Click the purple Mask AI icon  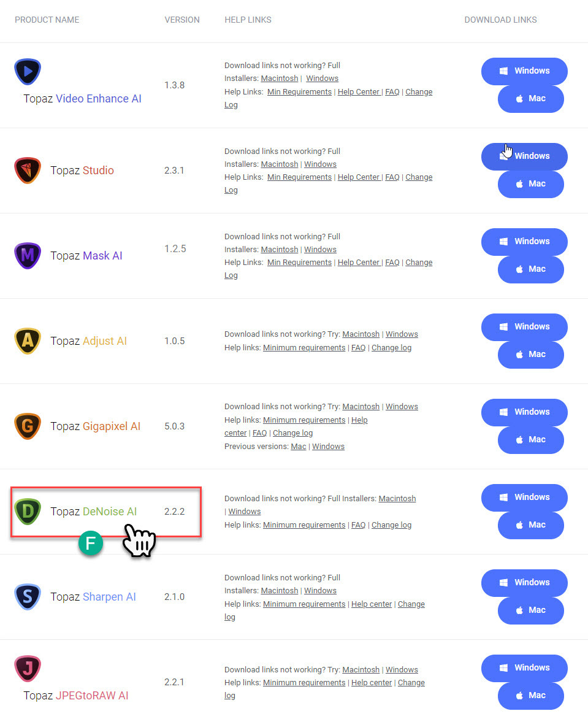click(x=28, y=255)
